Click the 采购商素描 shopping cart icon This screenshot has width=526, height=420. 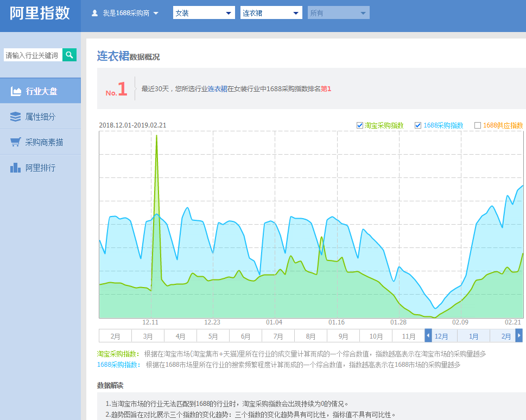pos(16,142)
